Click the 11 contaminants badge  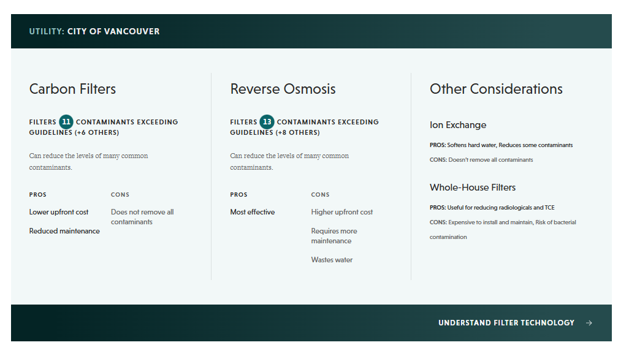click(x=66, y=122)
